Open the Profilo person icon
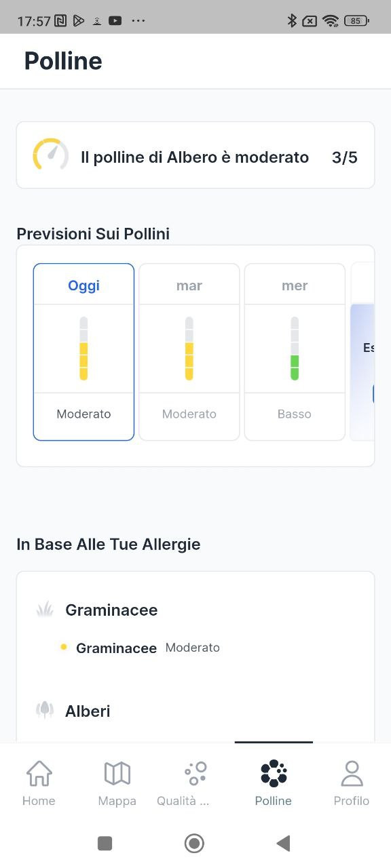 pyautogui.click(x=352, y=773)
